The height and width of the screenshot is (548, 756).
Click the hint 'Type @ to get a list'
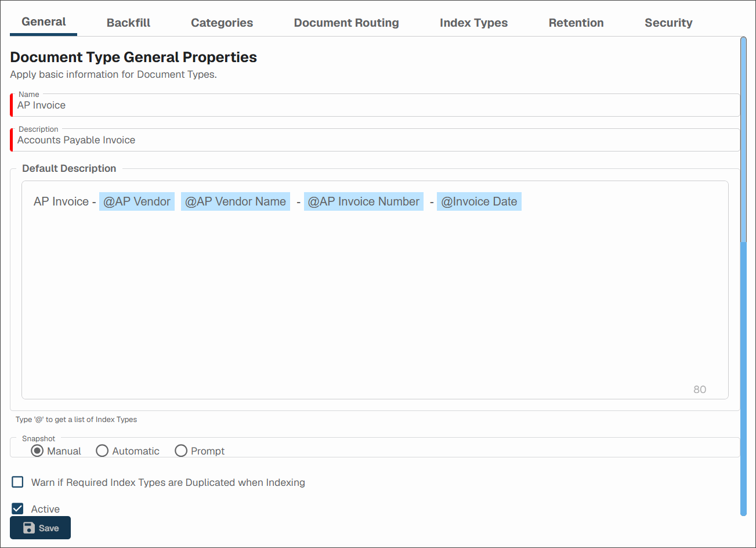tap(76, 419)
